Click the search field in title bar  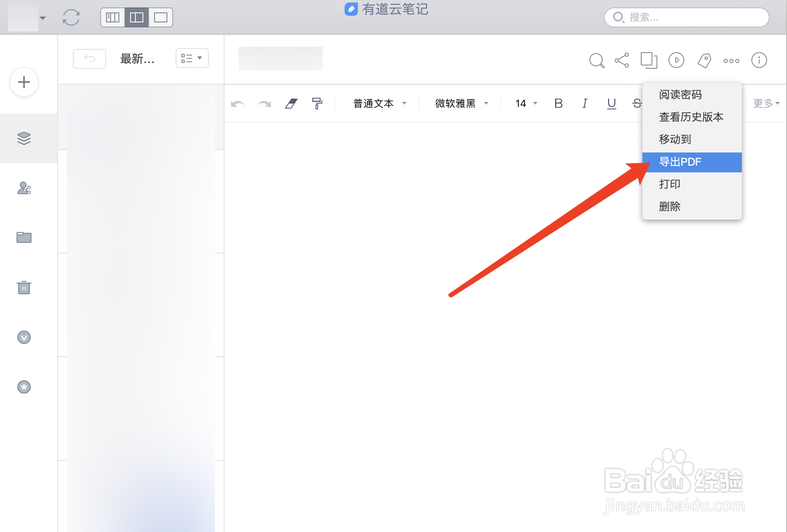tap(686, 17)
